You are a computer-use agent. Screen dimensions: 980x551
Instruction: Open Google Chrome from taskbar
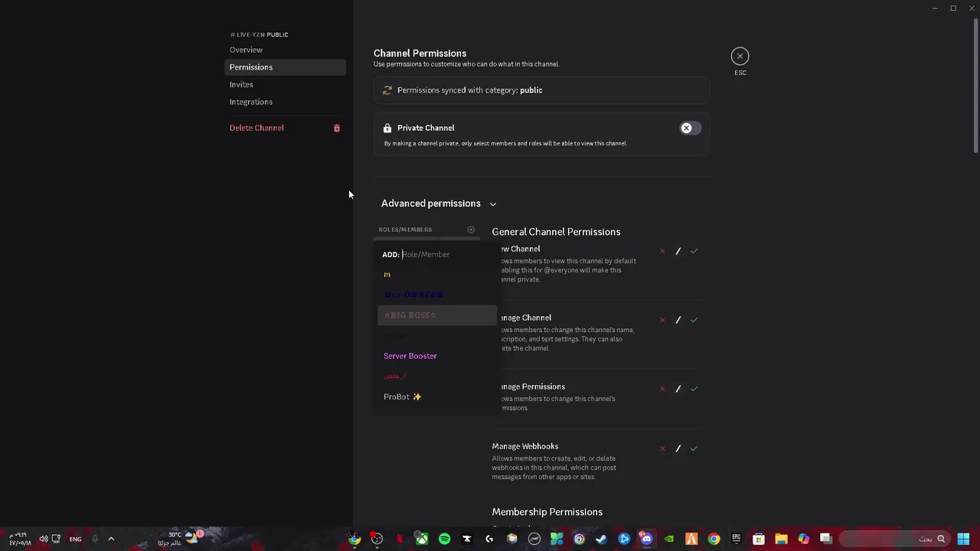tap(714, 539)
